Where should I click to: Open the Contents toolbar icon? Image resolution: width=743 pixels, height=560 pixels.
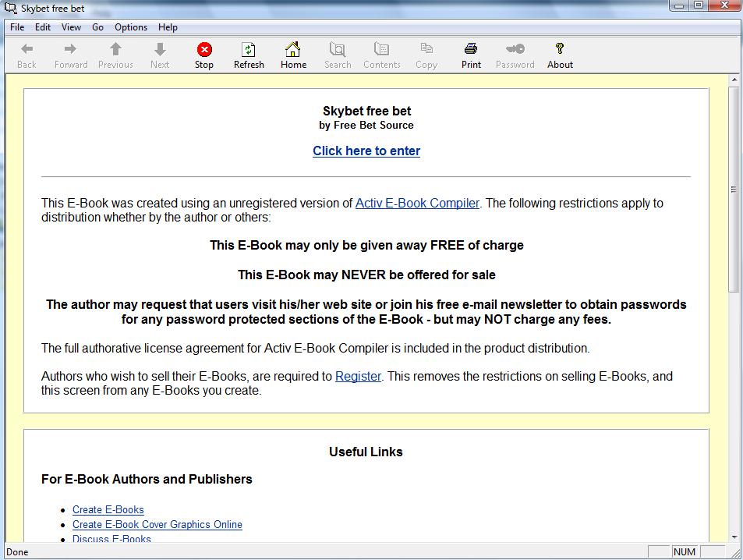tap(381, 49)
